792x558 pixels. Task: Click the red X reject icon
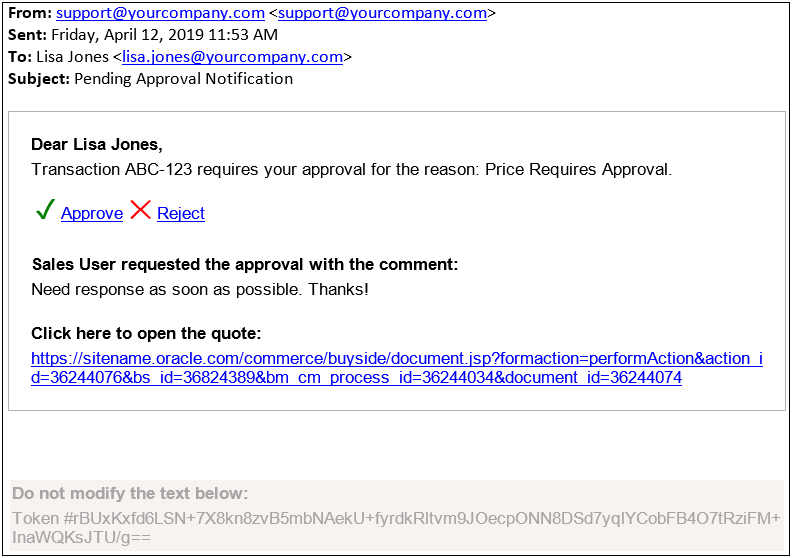click(140, 210)
